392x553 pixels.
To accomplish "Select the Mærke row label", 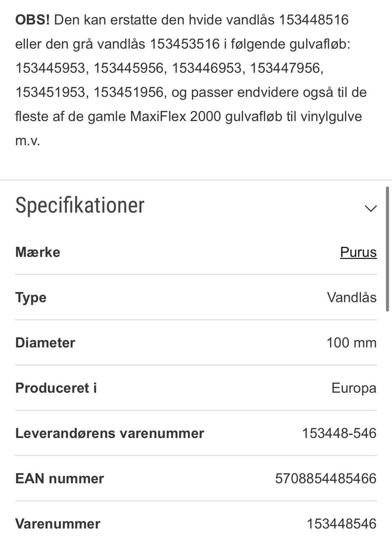I will pyautogui.click(x=38, y=252).
